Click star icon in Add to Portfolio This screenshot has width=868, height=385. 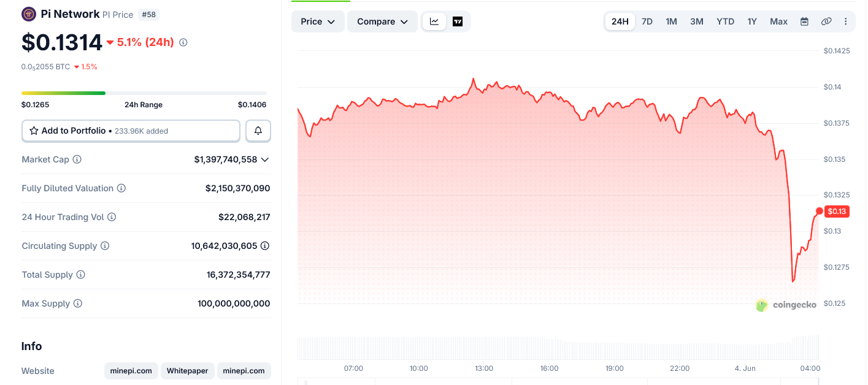click(x=34, y=131)
